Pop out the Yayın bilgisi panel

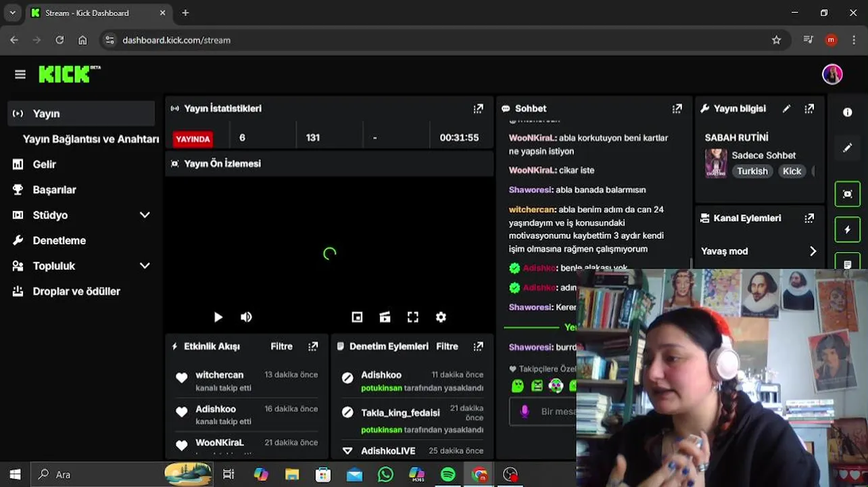(809, 108)
